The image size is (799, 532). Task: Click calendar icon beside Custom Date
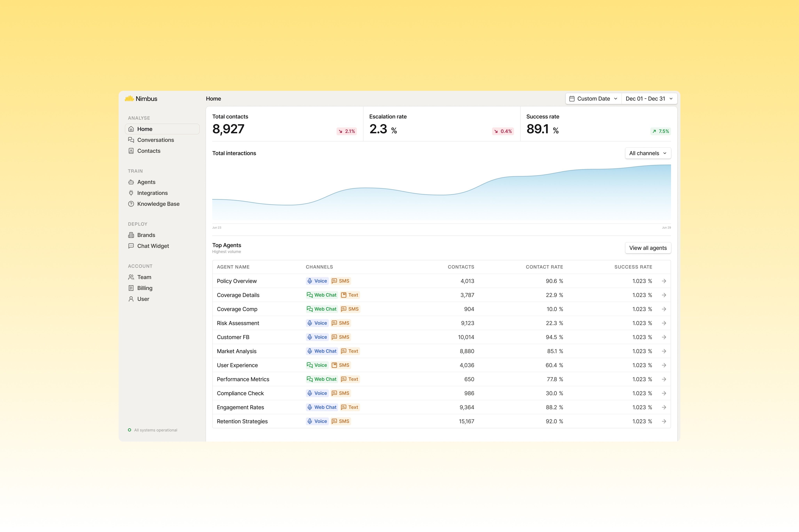(x=572, y=99)
